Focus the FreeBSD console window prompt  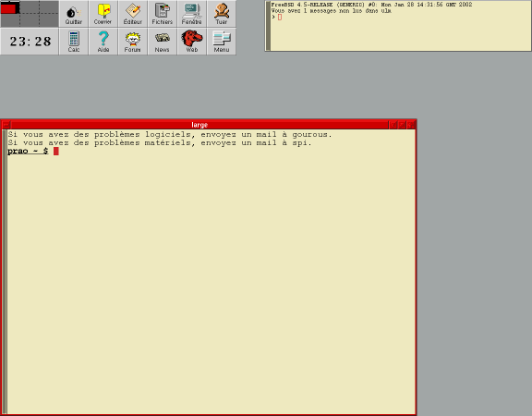400,26
